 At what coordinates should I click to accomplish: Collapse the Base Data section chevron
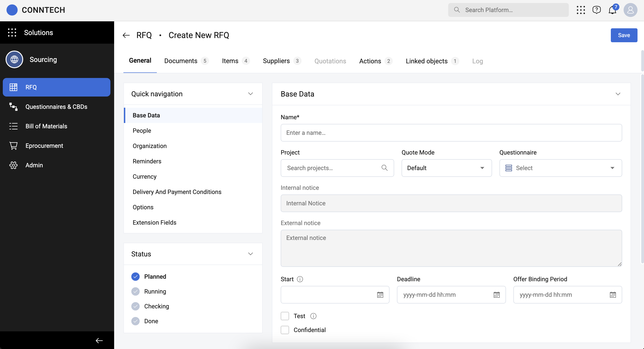tap(618, 94)
